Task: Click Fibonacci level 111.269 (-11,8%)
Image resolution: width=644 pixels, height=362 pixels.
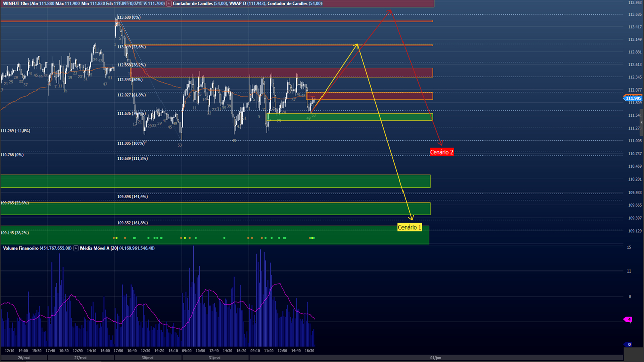Action: click(x=15, y=131)
